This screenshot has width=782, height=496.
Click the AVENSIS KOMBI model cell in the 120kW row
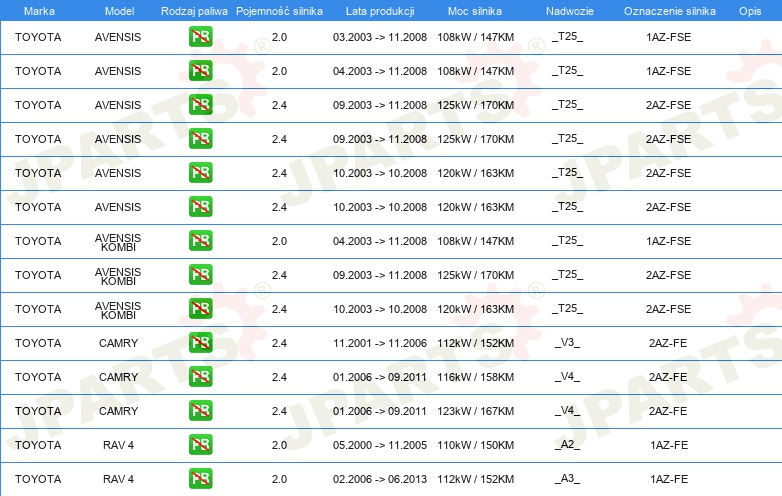tap(118, 310)
